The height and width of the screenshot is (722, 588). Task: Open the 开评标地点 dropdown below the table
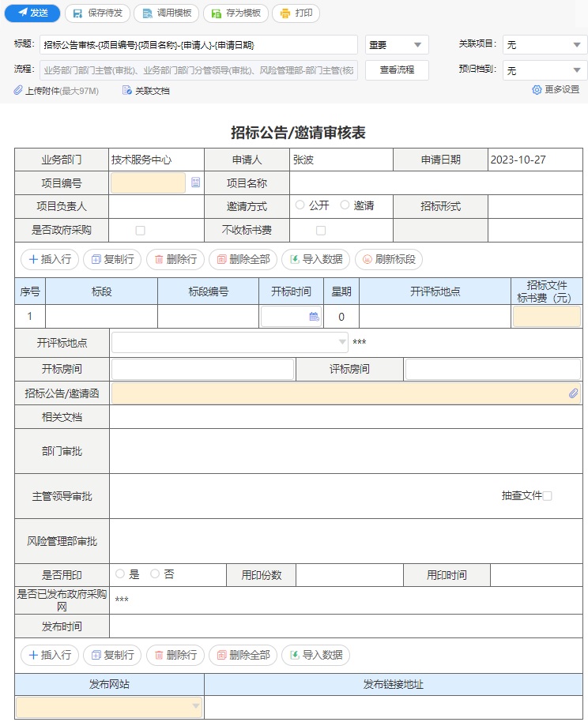229,342
